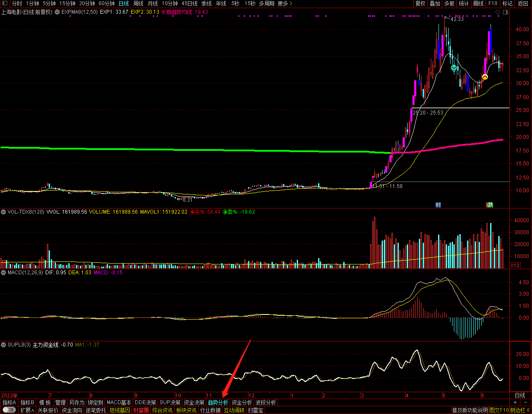Click the plus zoom-in button at bottom right

click(515, 402)
